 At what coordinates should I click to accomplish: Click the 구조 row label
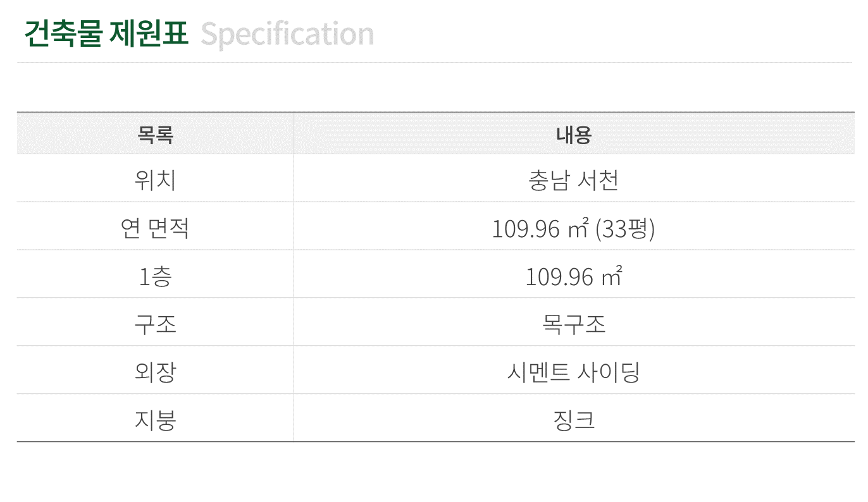(155, 324)
